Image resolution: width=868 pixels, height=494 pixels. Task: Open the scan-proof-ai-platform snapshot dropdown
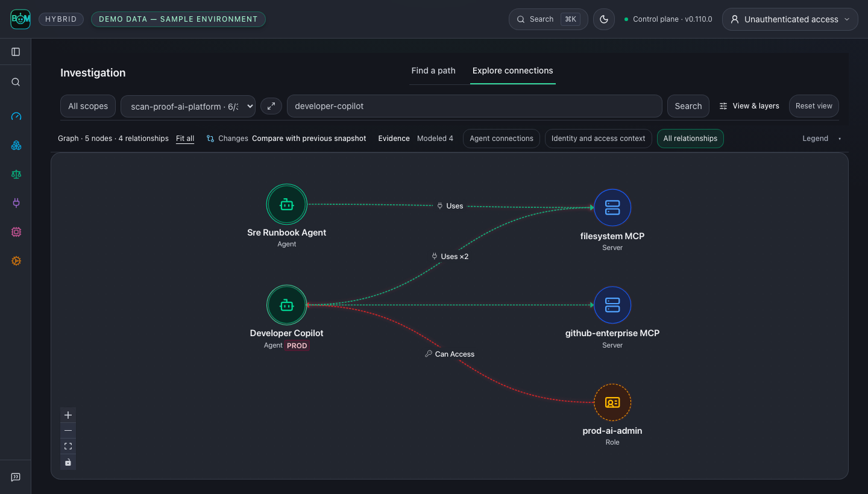click(188, 106)
